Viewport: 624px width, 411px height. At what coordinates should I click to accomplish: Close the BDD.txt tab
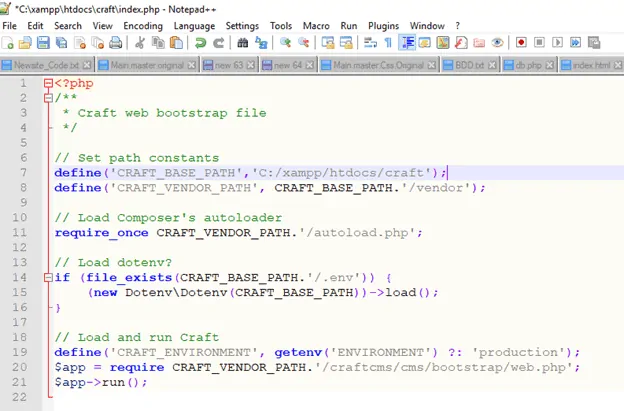click(492, 65)
